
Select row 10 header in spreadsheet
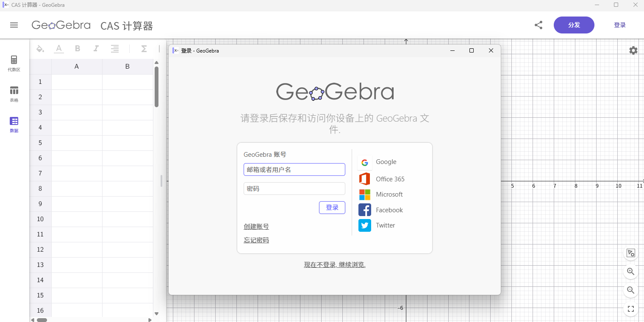40,219
